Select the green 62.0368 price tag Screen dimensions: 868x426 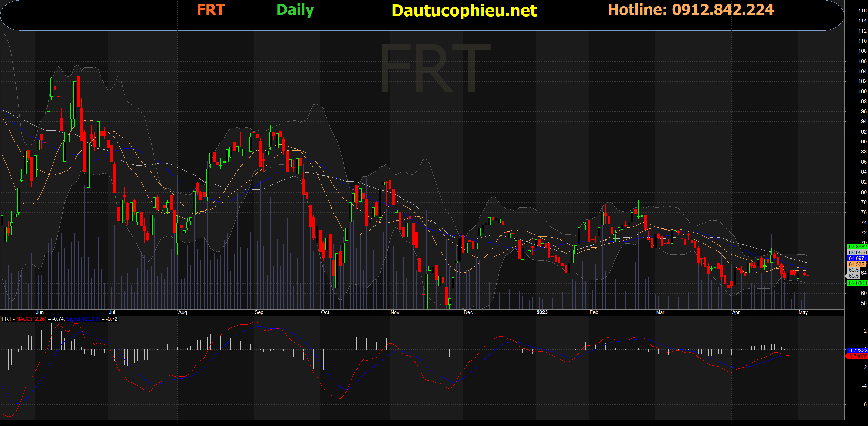click(x=857, y=283)
